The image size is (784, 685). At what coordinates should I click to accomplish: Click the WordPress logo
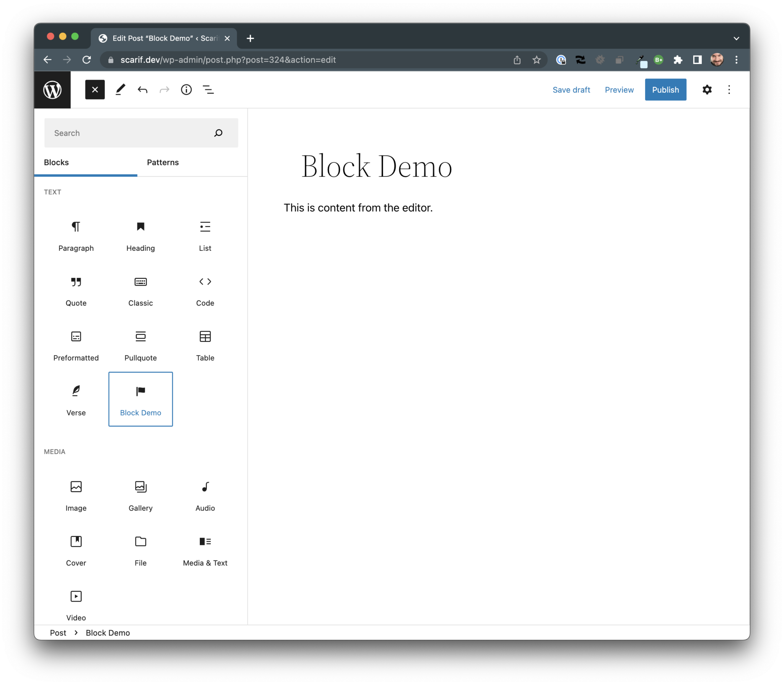click(52, 90)
